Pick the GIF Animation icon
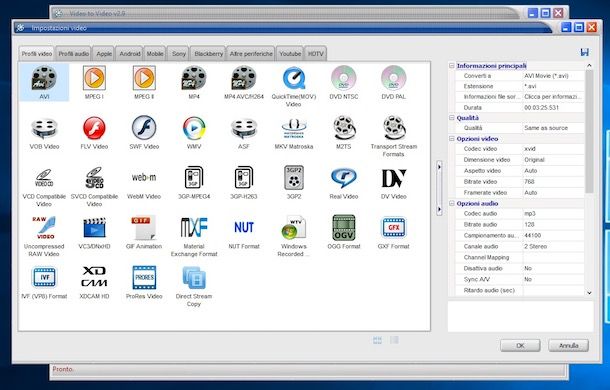This screenshot has height=390, width=610. pos(144,227)
